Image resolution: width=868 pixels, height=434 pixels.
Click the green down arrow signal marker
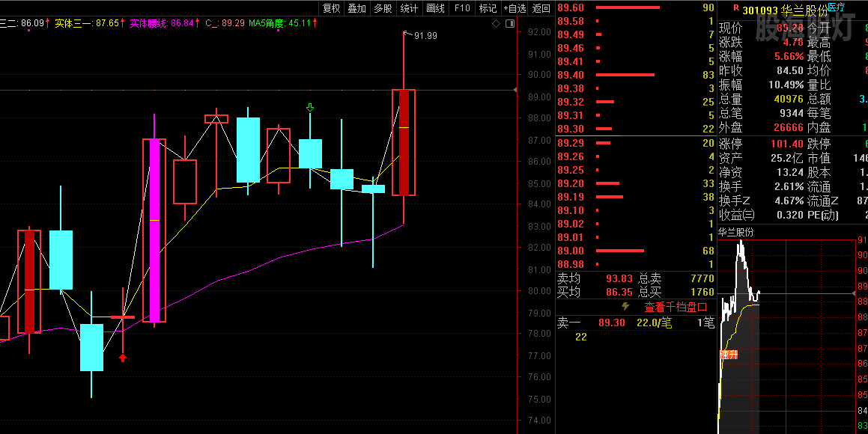310,109
